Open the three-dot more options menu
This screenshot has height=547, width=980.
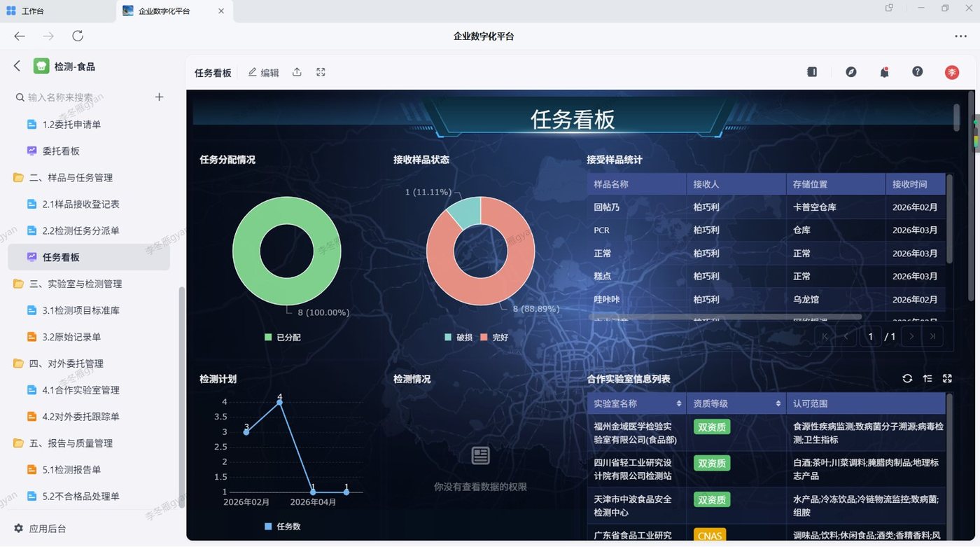(x=960, y=36)
